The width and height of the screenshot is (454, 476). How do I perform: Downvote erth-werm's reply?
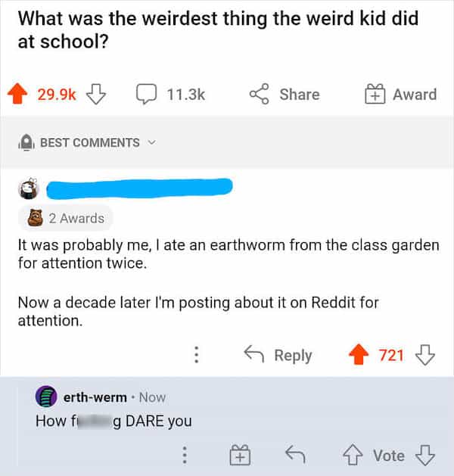pos(426,456)
